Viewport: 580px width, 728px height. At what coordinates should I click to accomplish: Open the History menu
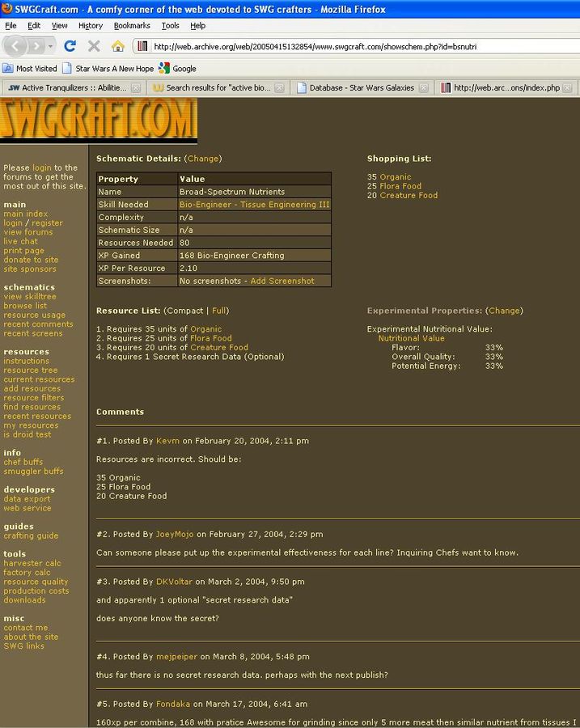pos(91,26)
